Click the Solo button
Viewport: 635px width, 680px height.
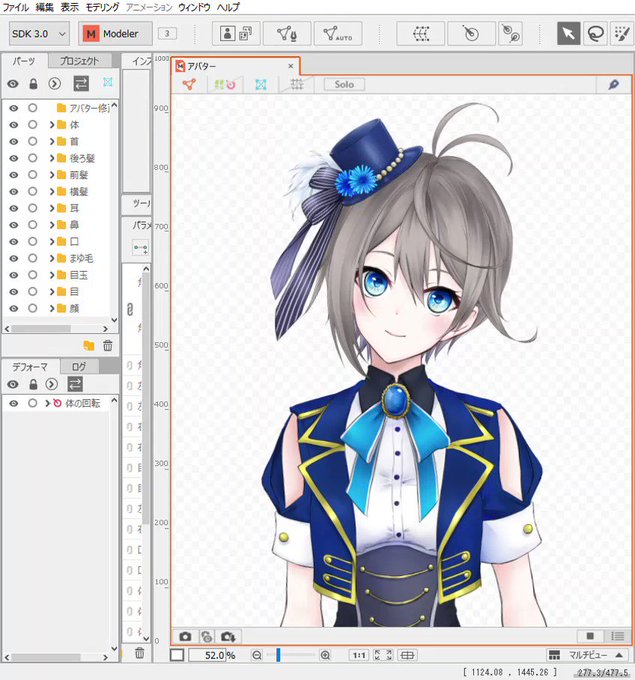[344, 84]
